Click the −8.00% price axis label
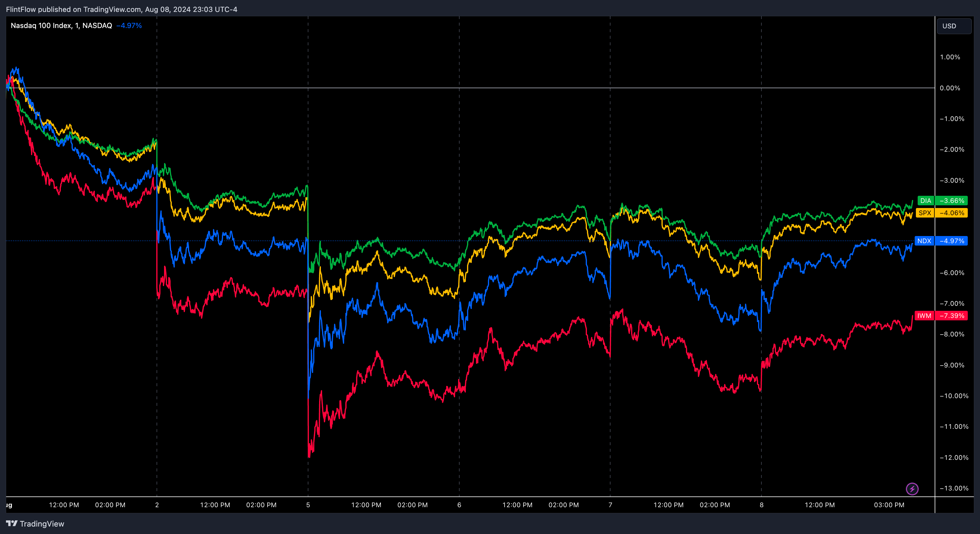Image resolution: width=980 pixels, height=534 pixels. pyautogui.click(x=952, y=334)
